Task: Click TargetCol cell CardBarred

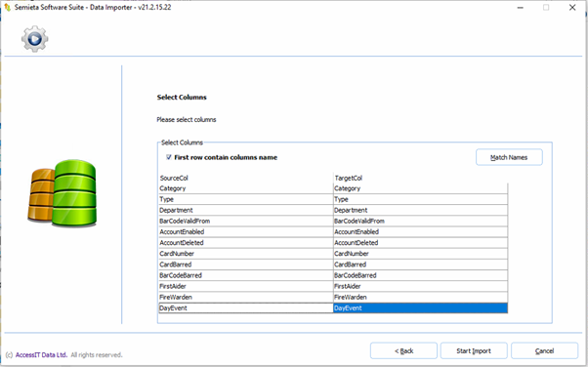Action: (420, 265)
